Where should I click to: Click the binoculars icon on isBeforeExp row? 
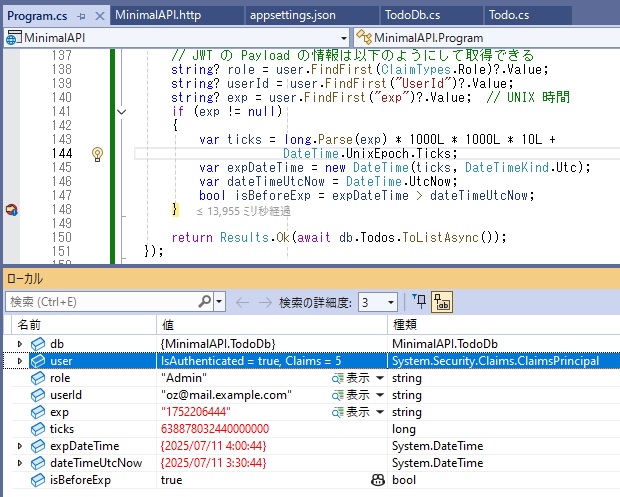pos(378,480)
